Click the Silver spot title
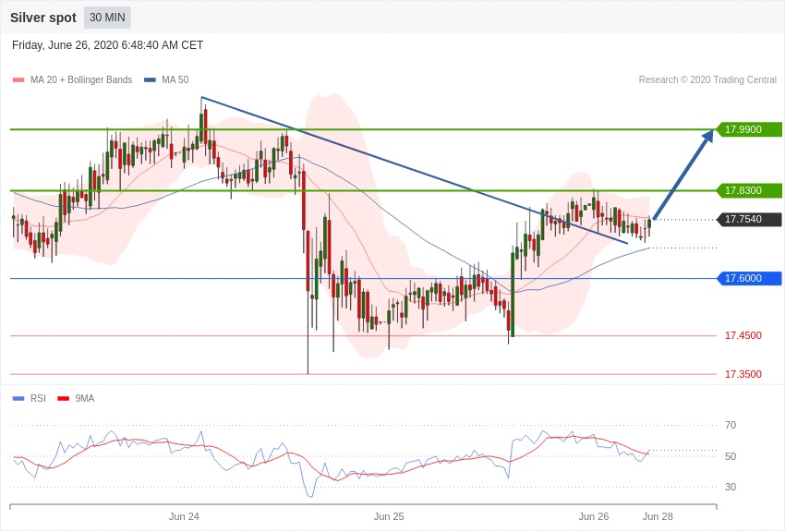 pyautogui.click(x=43, y=18)
